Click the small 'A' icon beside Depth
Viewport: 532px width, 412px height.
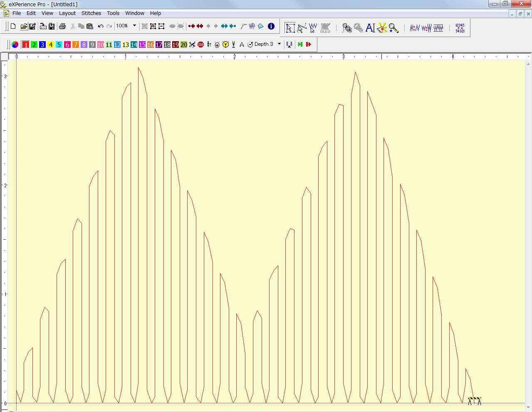click(x=242, y=45)
